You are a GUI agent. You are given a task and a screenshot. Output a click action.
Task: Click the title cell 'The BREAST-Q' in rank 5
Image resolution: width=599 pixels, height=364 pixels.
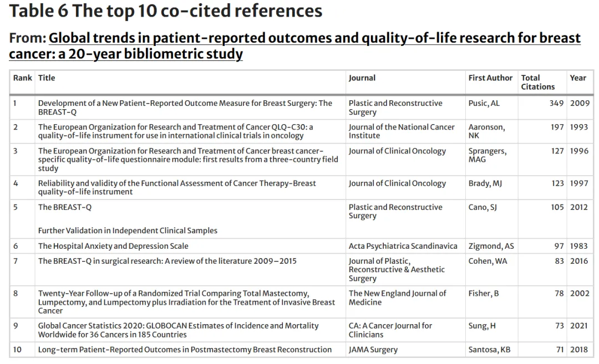(x=65, y=207)
